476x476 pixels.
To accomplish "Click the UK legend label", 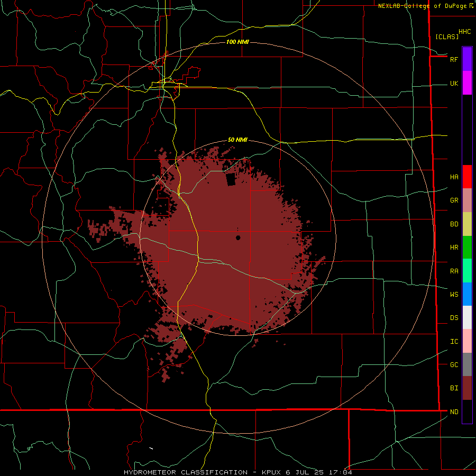I will 454,83.
